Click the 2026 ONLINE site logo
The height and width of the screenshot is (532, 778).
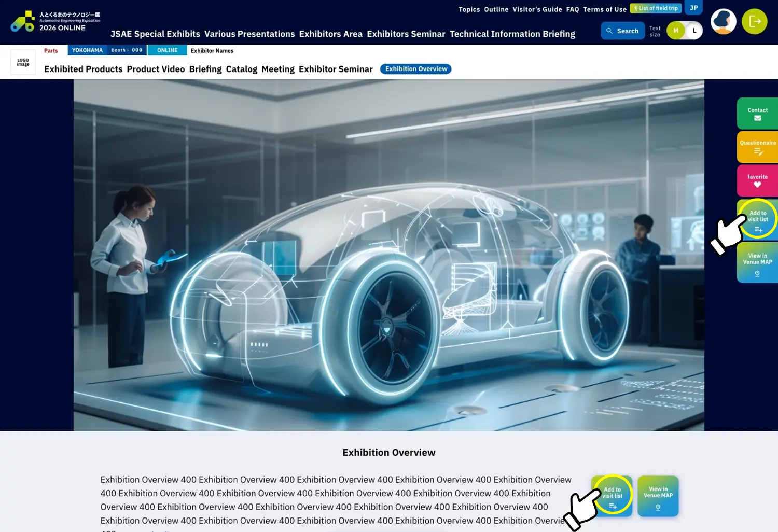click(55, 22)
